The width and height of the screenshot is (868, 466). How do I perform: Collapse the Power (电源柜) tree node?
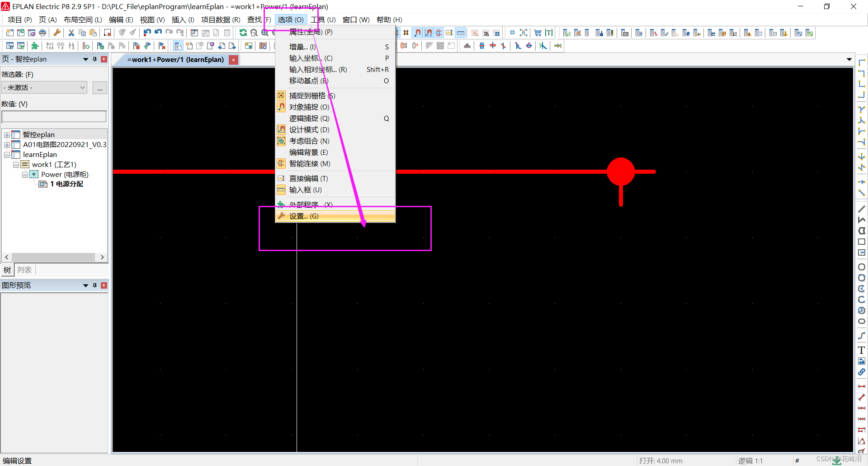coord(25,175)
